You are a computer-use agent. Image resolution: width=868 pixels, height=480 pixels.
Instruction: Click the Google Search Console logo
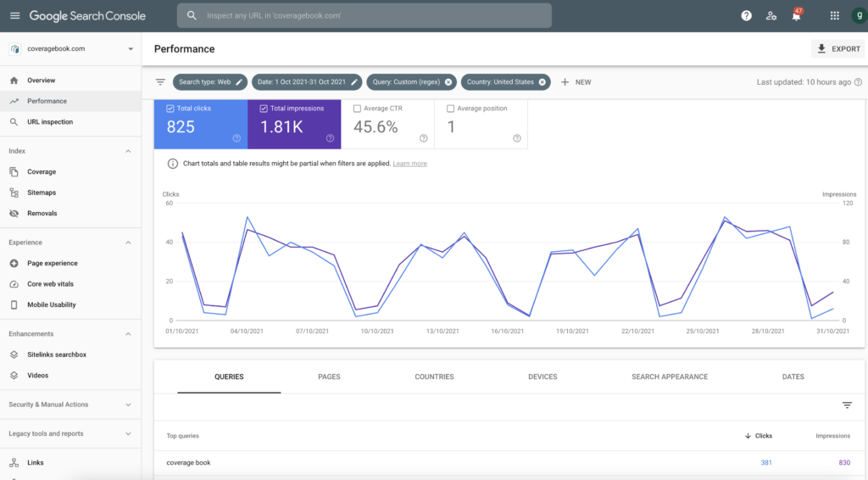87,16
